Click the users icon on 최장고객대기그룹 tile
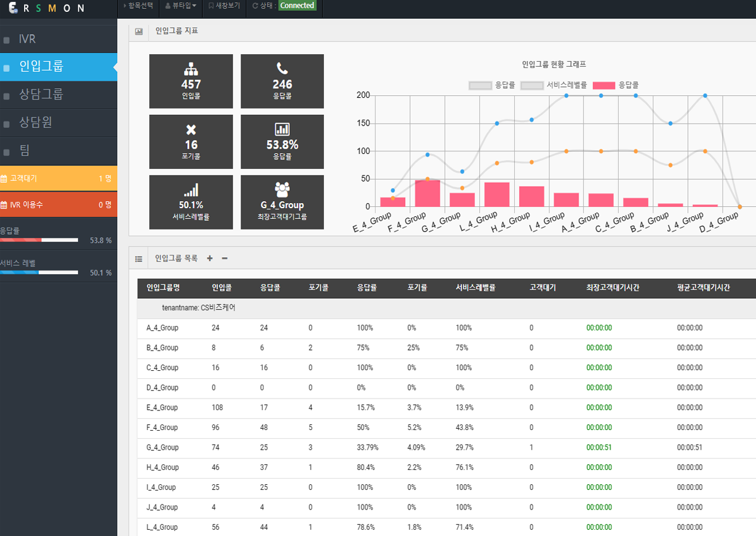Viewport: 756px width, 536px height. 282,189
